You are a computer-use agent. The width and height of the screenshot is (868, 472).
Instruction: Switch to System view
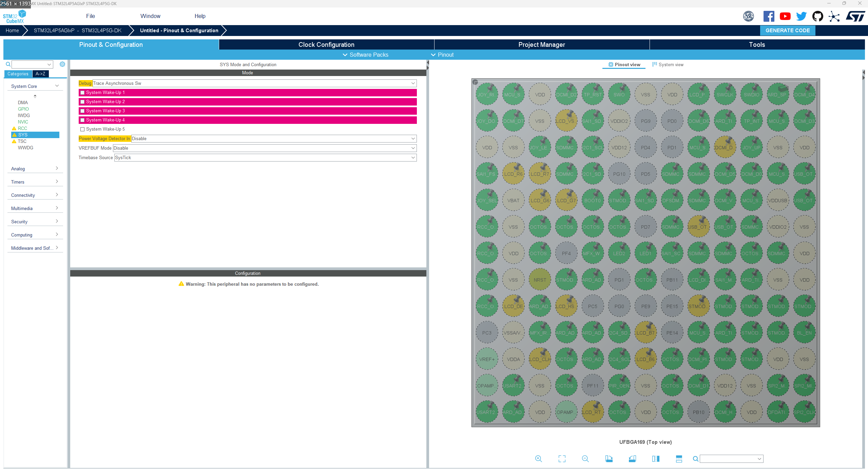coord(668,64)
